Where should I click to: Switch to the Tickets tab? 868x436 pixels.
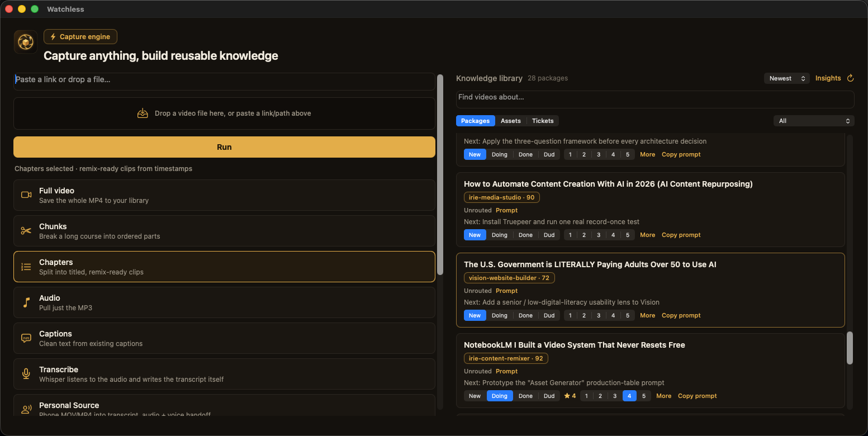543,121
